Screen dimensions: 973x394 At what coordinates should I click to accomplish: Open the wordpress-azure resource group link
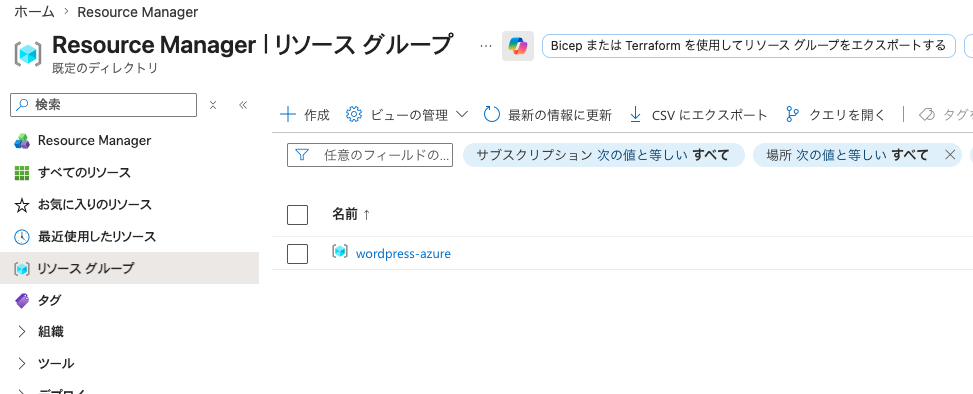pyautogui.click(x=403, y=254)
